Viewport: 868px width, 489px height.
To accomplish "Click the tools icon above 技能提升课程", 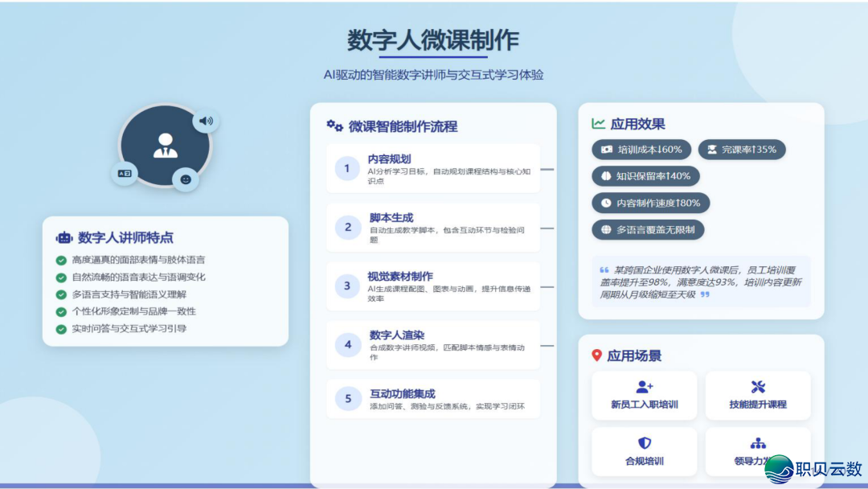I will [x=758, y=387].
